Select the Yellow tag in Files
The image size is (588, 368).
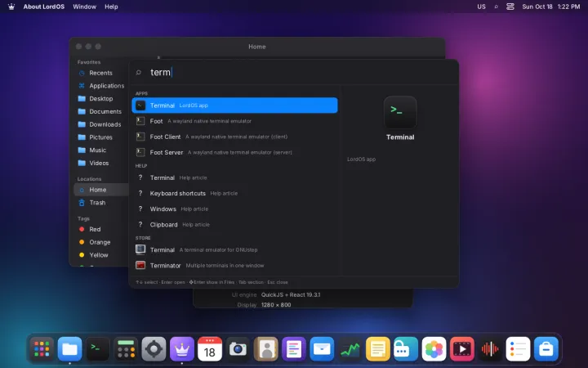[x=101, y=255]
